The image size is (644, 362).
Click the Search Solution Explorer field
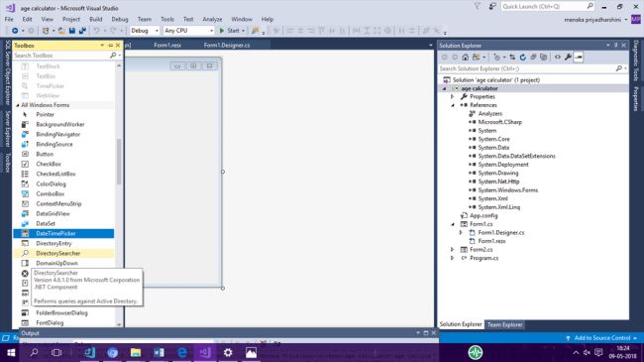[x=527, y=68]
